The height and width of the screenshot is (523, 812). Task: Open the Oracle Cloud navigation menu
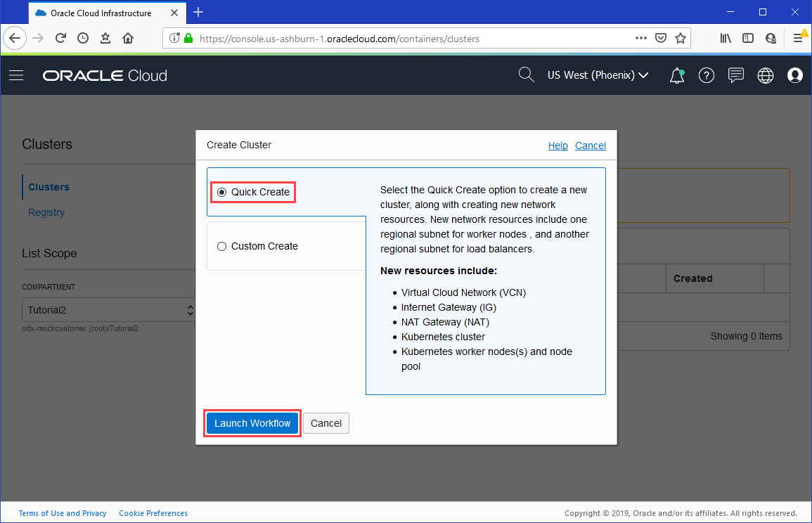(x=17, y=76)
